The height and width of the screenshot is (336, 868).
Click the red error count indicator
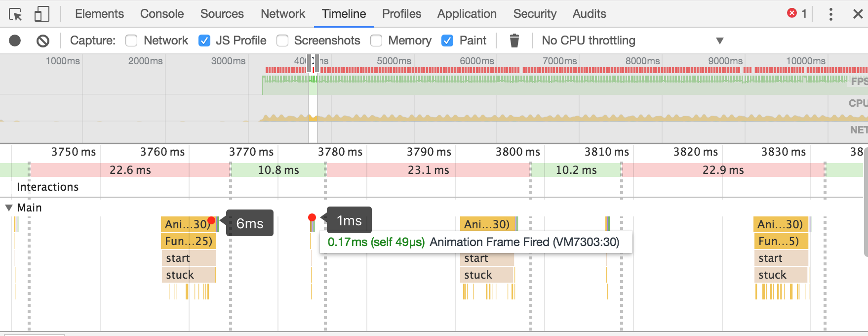(797, 13)
